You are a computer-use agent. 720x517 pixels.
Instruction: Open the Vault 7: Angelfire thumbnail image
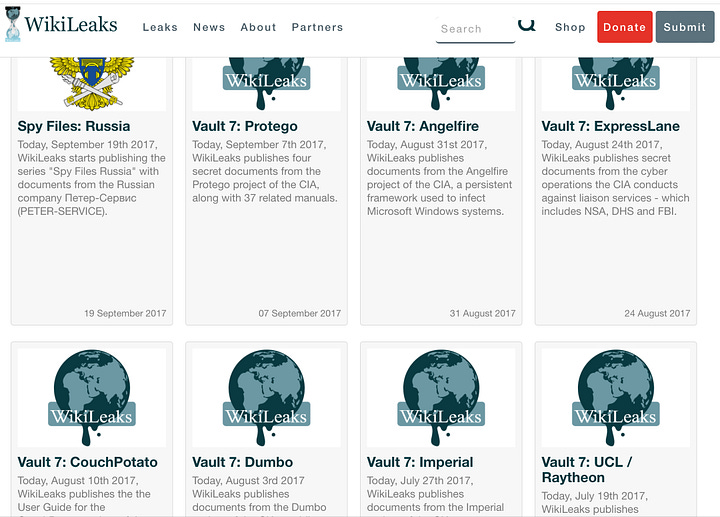441,84
